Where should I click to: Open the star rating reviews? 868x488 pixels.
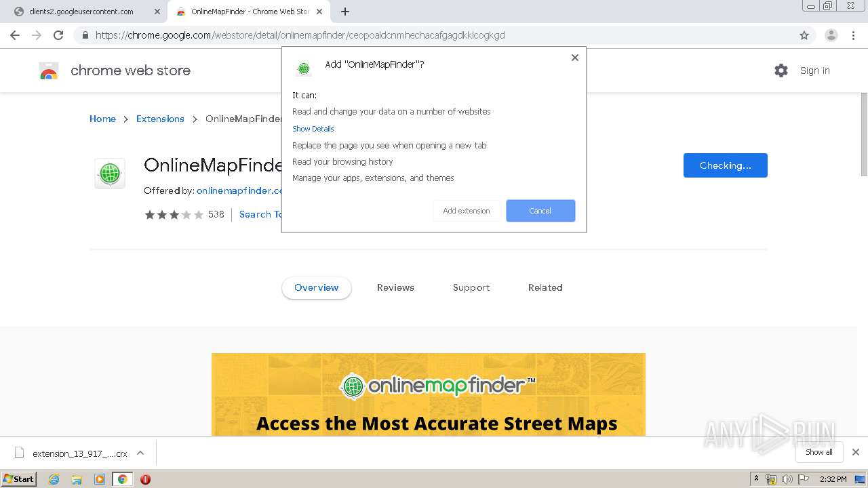[x=174, y=215]
